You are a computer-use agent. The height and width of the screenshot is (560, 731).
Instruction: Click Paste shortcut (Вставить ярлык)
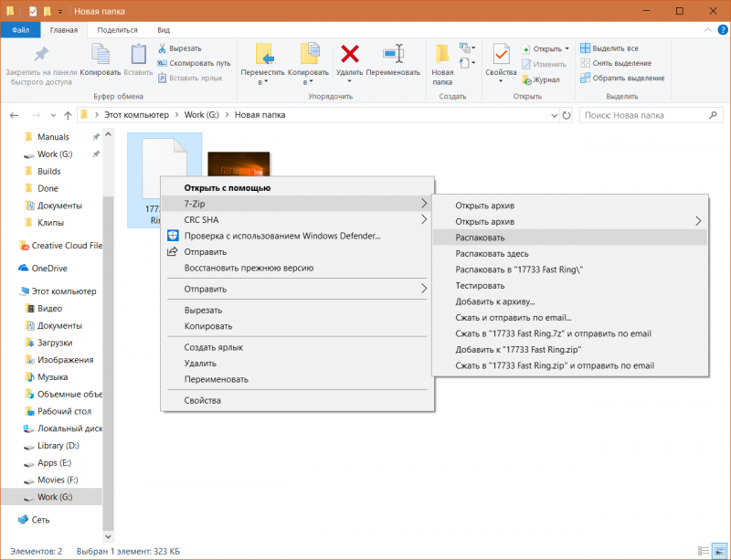click(x=190, y=78)
